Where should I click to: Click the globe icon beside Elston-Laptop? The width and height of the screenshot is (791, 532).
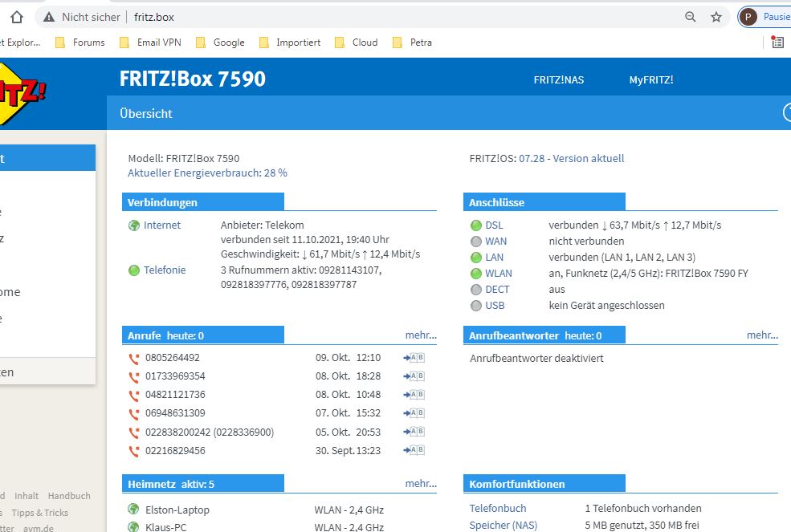click(133, 509)
